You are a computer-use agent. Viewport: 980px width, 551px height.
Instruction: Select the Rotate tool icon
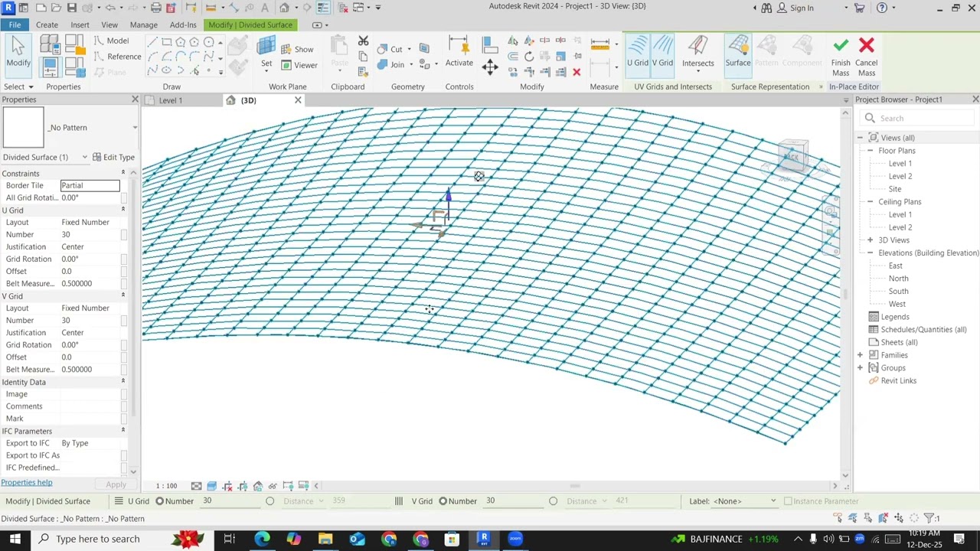529,57
